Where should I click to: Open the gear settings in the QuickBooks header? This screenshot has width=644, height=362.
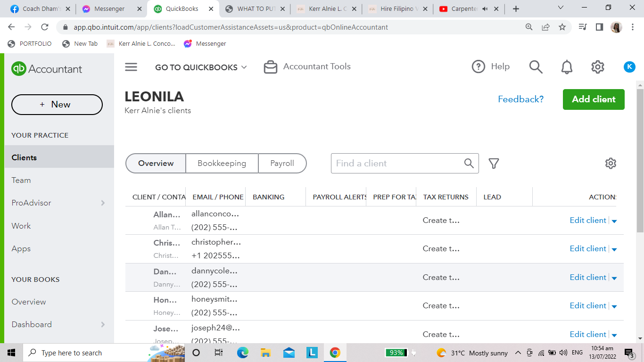tap(598, 67)
